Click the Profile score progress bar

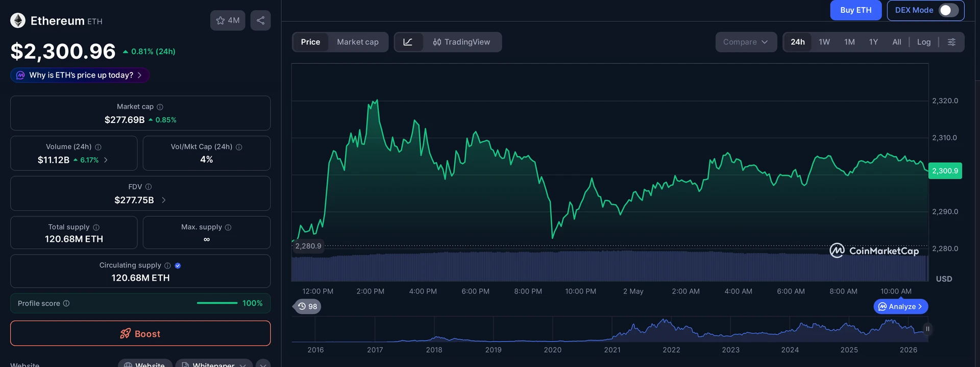coord(217,303)
